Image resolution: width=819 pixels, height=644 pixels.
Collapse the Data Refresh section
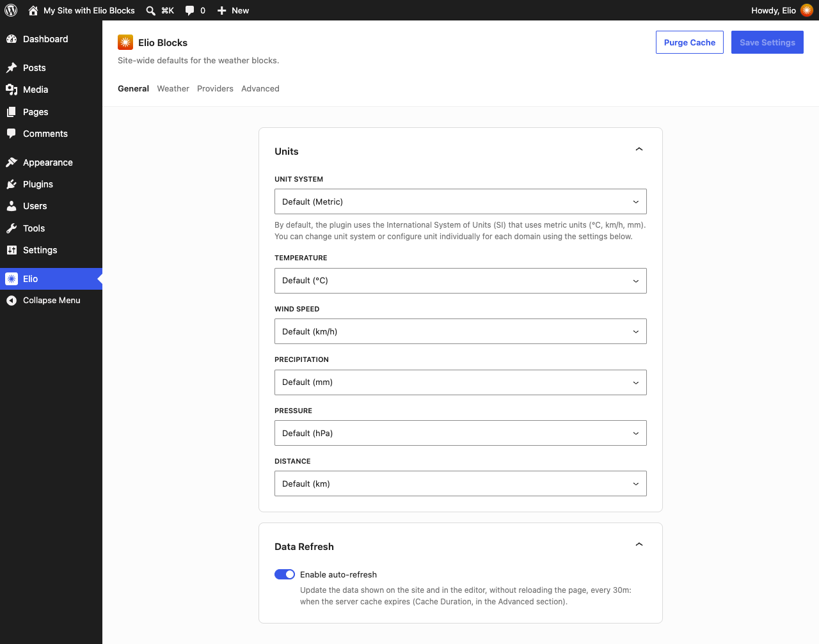click(639, 544)
